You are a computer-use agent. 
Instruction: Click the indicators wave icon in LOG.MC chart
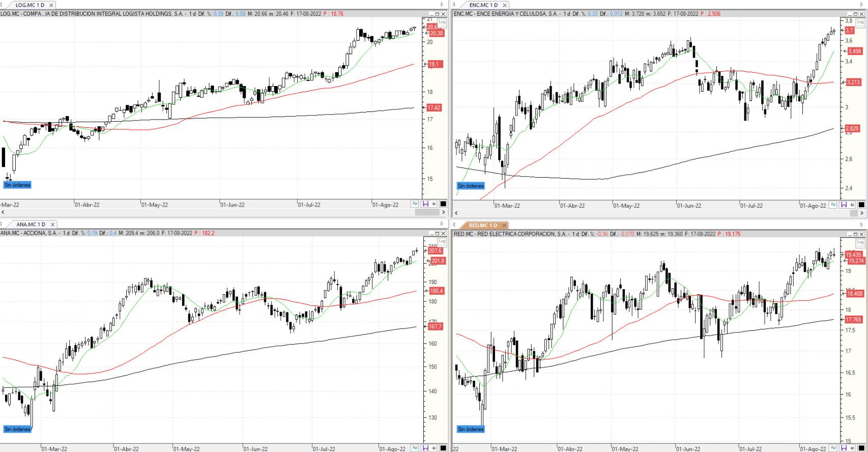415,204
